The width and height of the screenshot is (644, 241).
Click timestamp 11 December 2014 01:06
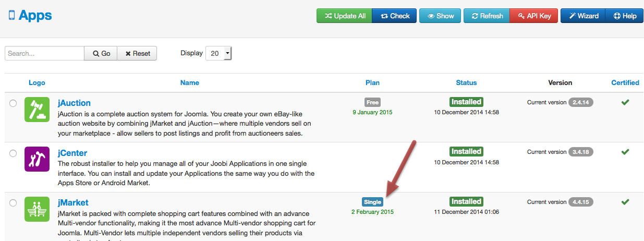[x=466, y=212]
